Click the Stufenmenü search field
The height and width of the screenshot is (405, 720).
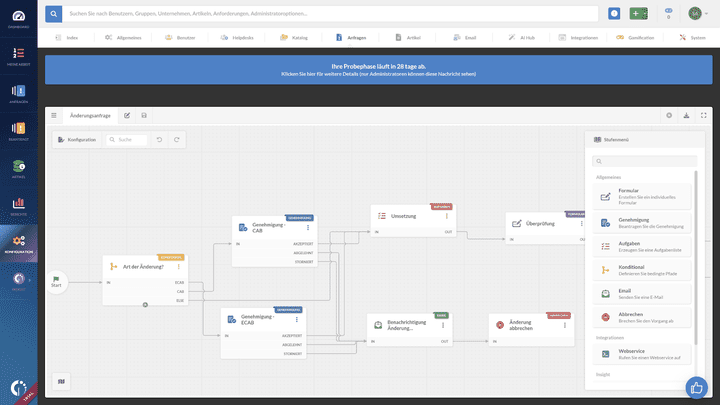(644, 161)
